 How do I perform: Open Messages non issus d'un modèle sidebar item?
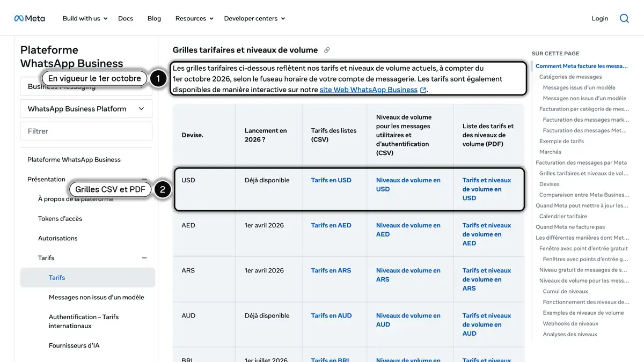[97, 297]
